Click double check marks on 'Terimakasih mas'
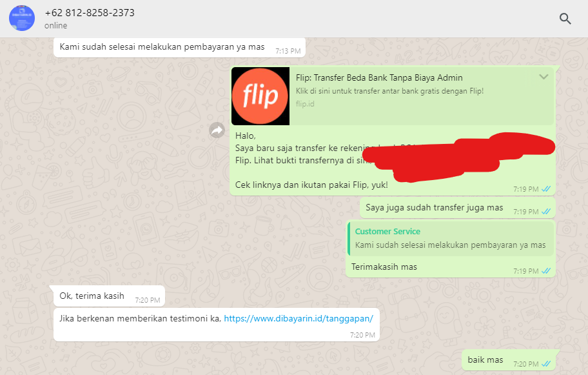 point(546,270)
